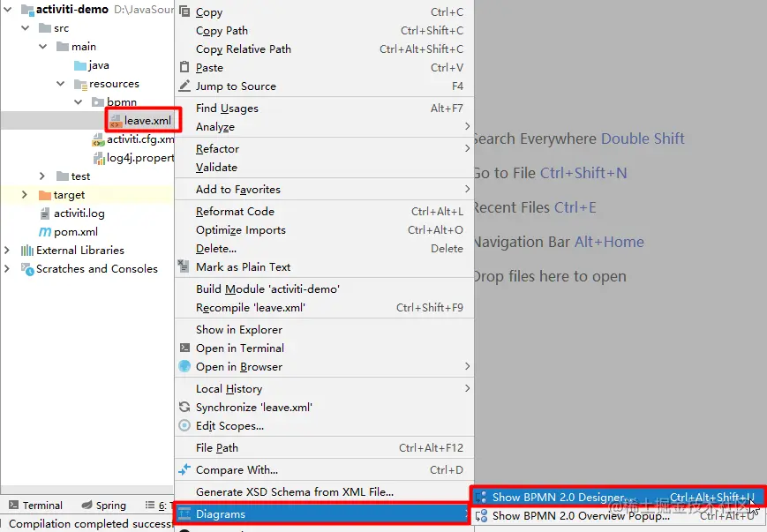Screen dimensions: 767x532
Task: Collapse the src folder chevron
Action: point(26,28)
